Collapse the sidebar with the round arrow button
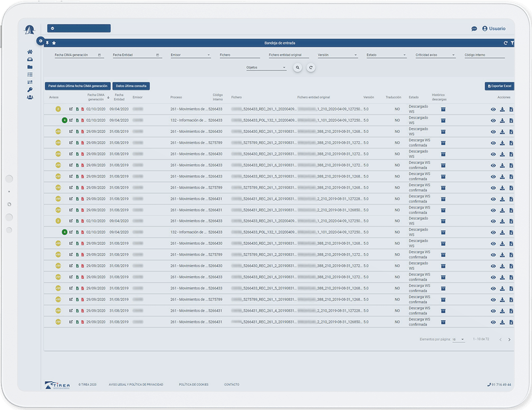The width and height of the screenshot is (532, 410). [x=40, y=41]
